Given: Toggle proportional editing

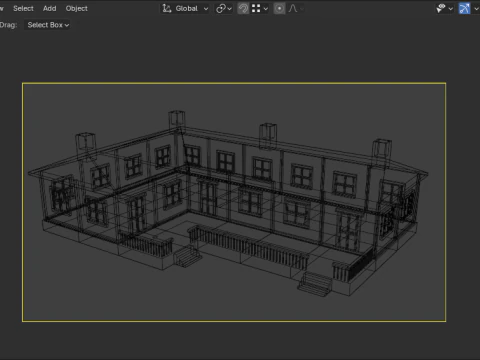Looking at the screenshot, I should point(279,9).
